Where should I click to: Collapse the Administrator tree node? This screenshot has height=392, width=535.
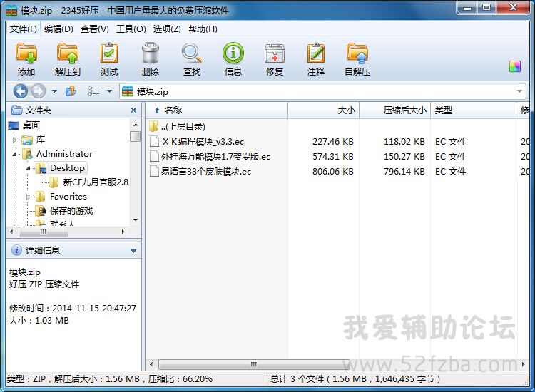(14, 154)
